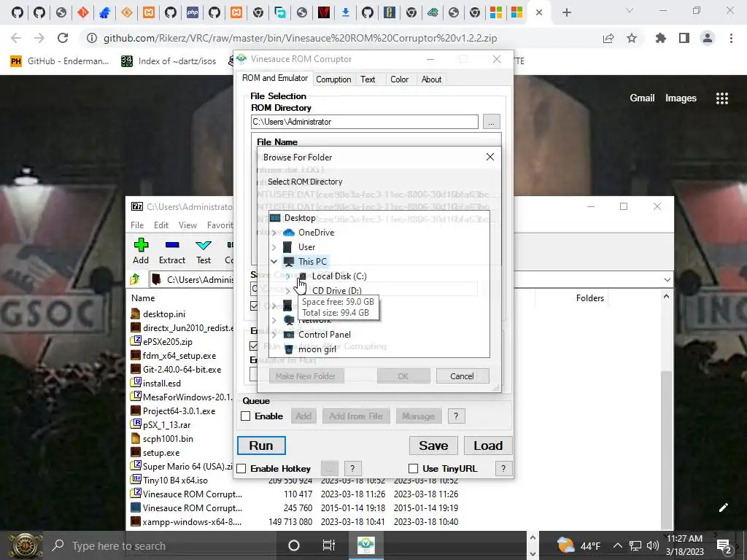Expand the Control Panel tree node
The height and width of the screenshot is (560, 747).
coord(274,335)
